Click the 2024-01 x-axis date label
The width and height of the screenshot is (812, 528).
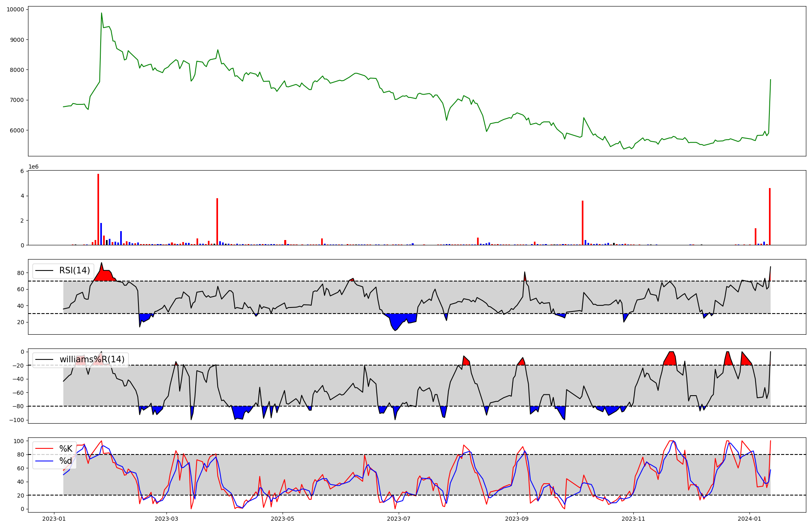749,519
